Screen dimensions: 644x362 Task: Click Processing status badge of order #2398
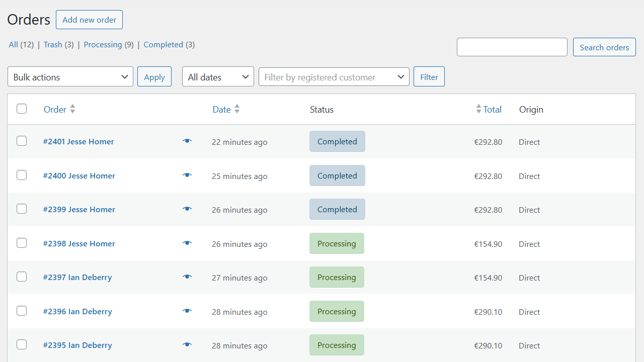(x=337, y=243)
